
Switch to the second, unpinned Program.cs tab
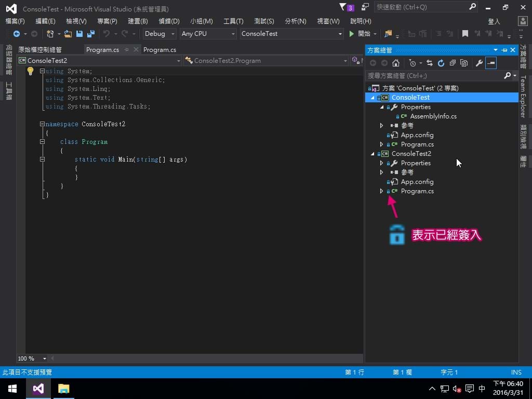(x=159, y=49)
